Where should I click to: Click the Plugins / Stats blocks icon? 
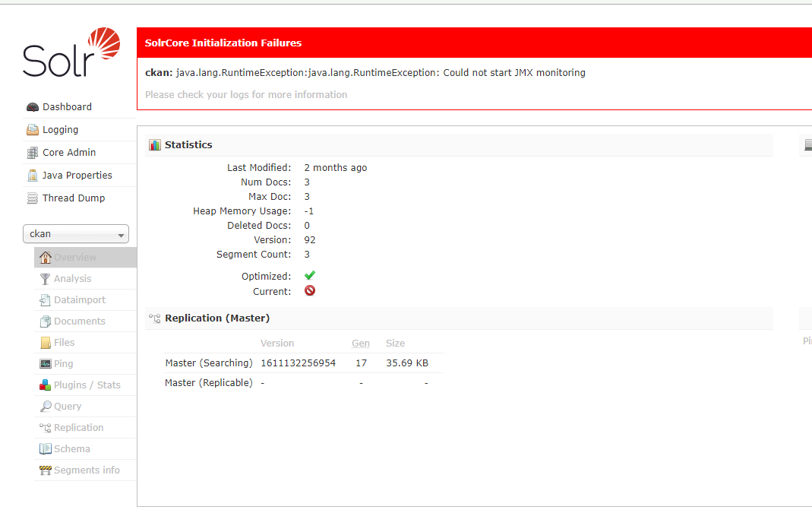46,385
